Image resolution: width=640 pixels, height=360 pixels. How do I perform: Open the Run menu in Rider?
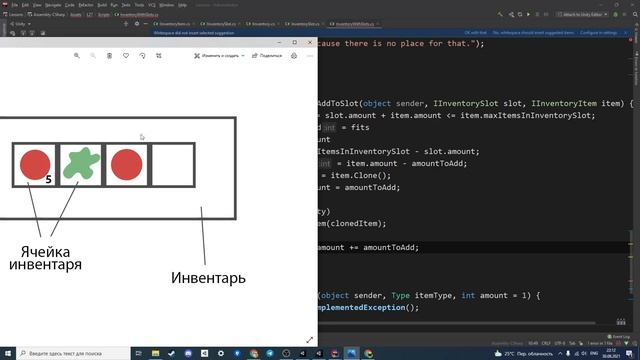[114, 5]
